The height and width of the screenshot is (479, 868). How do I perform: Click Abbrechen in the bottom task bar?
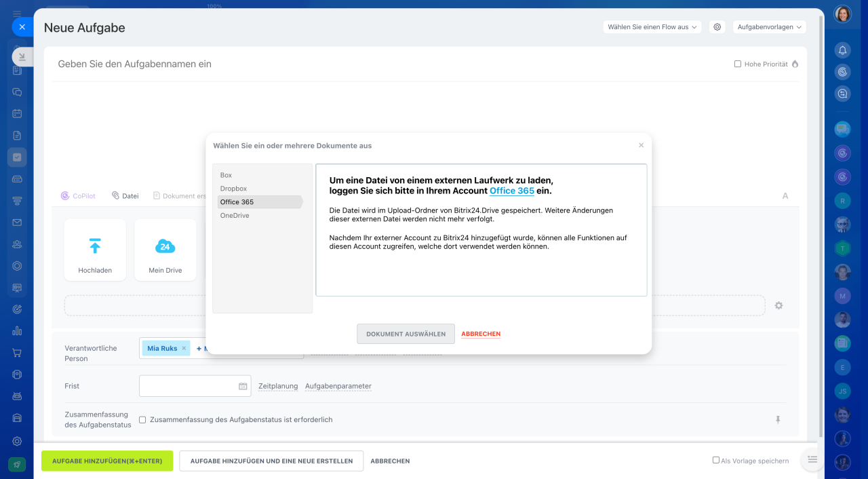coord(390,461)
